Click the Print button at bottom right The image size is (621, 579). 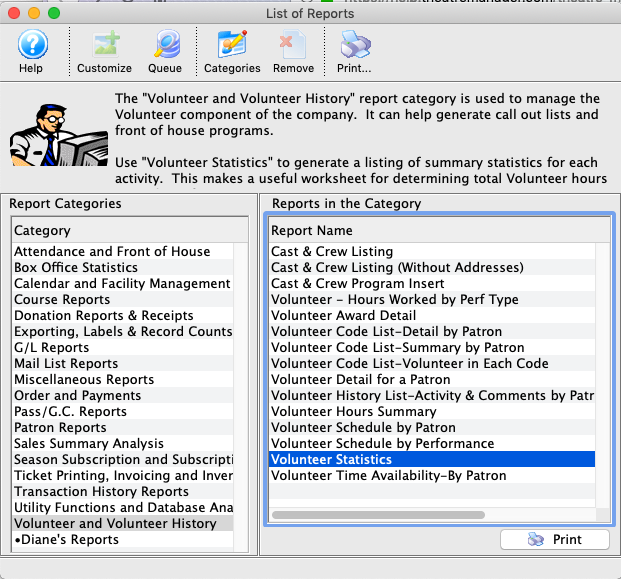(x=554, y=539)
